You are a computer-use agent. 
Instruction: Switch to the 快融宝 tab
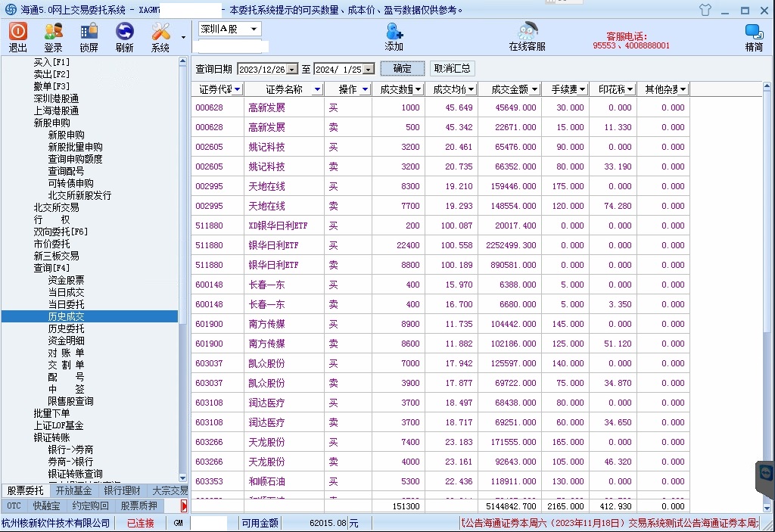tap(46, 506)
